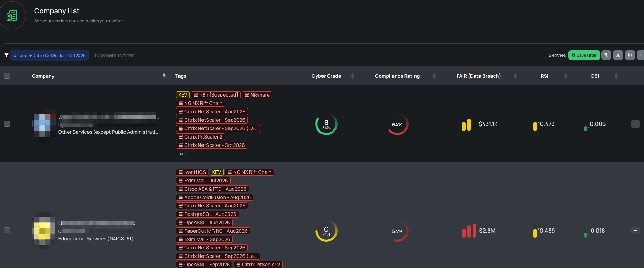The width and height of the screenshot is (644, 268).
Task: Click the C 74% cyber grade gauge
Action: (x=326, y=231)
